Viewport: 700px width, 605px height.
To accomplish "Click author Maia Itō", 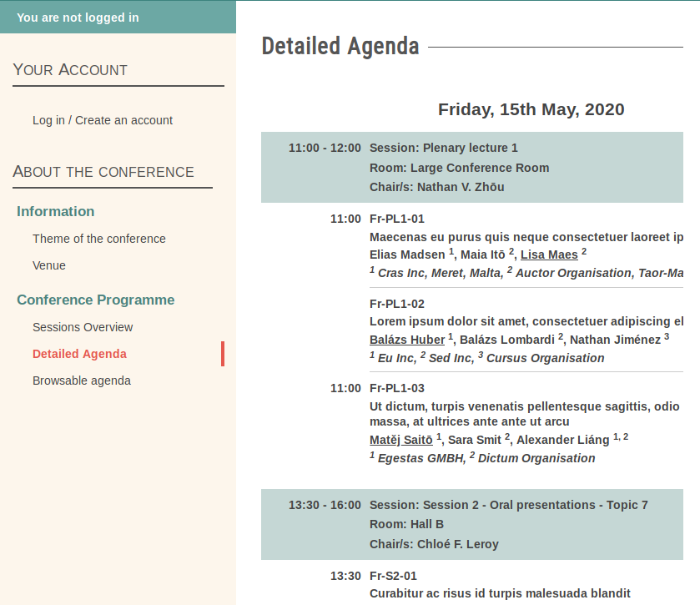I will click(x=482, y=255).
